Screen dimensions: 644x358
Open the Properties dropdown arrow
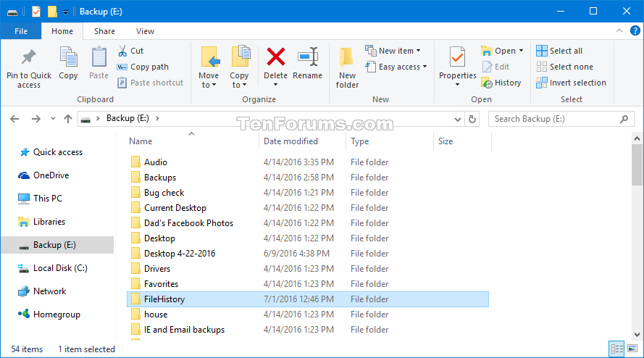tap(458, 85)
